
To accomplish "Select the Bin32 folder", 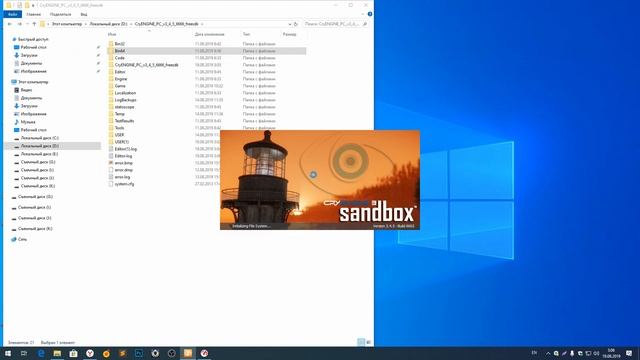I will [x=120, y=44].
